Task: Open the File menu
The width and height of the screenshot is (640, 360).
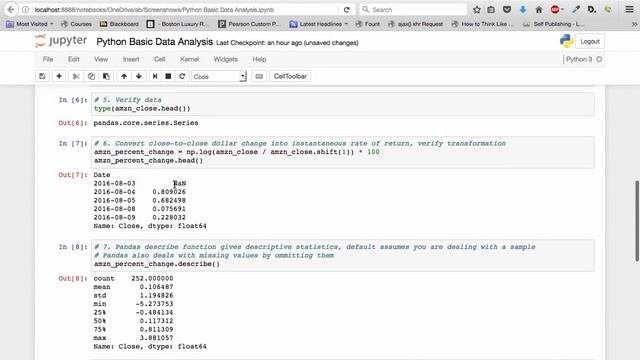Action: click(48, 59)
